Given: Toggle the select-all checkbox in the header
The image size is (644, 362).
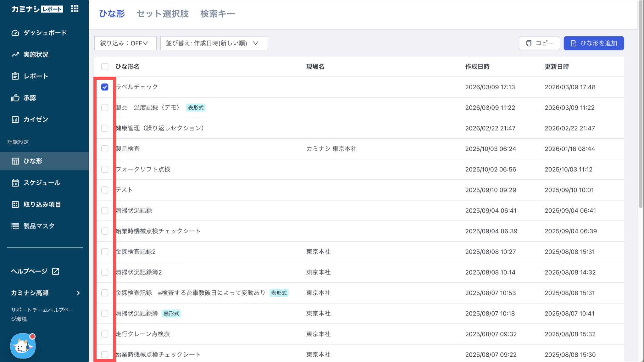Looking at the screenshot, I should click(105, 67).
